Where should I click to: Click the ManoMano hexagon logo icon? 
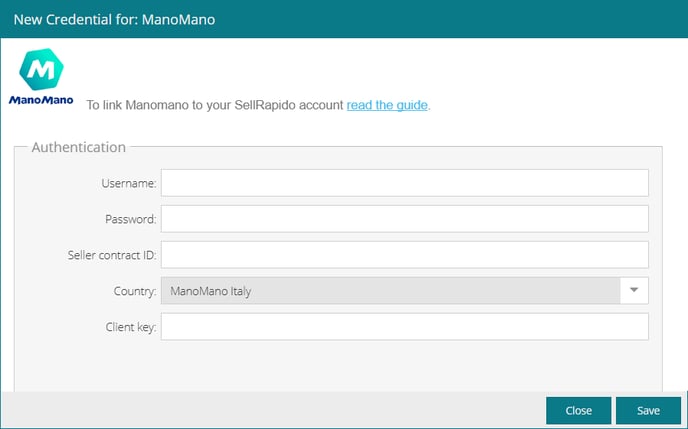pyautogui.click(x=43, y=70)
